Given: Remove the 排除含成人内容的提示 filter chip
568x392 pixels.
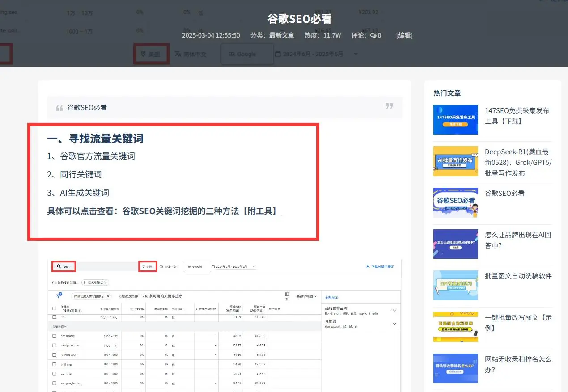Looking at the screenshot, I should [x=108, y=296].
